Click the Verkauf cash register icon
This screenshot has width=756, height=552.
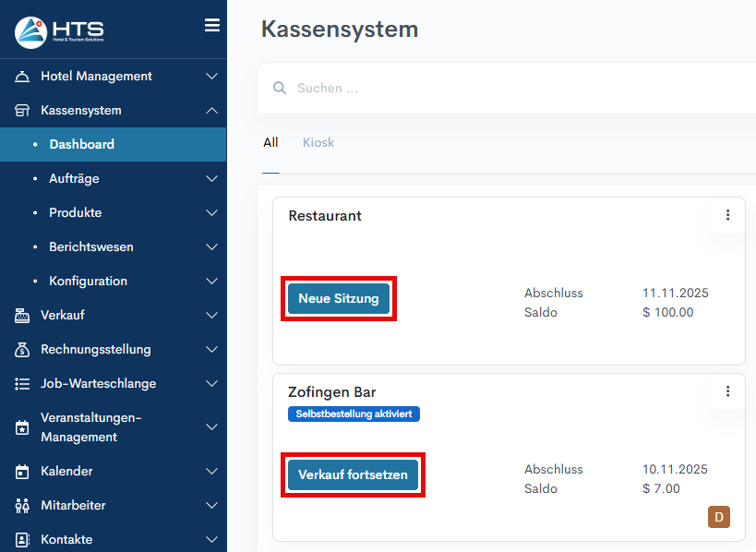23,316
